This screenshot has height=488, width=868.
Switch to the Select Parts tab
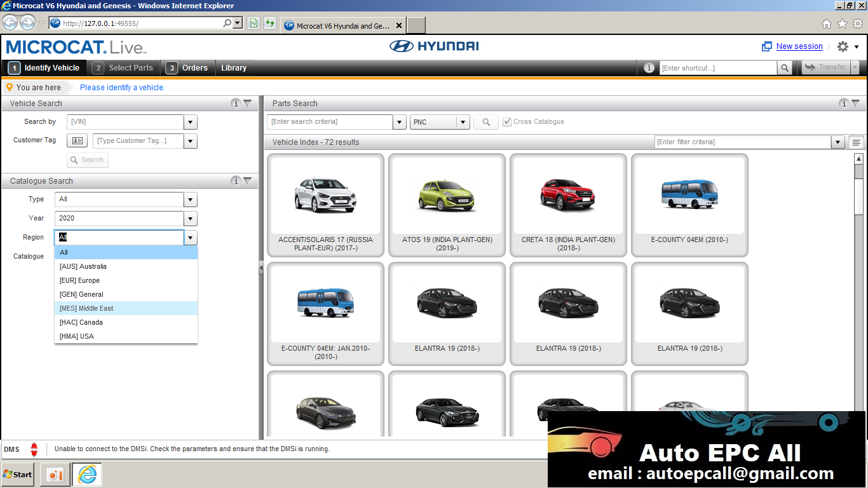point(123,68)
